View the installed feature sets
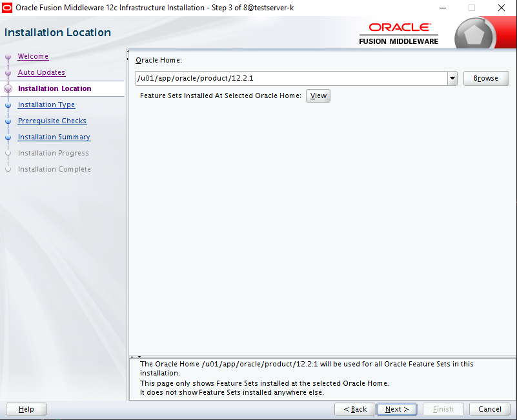 (x=318, y=96)
